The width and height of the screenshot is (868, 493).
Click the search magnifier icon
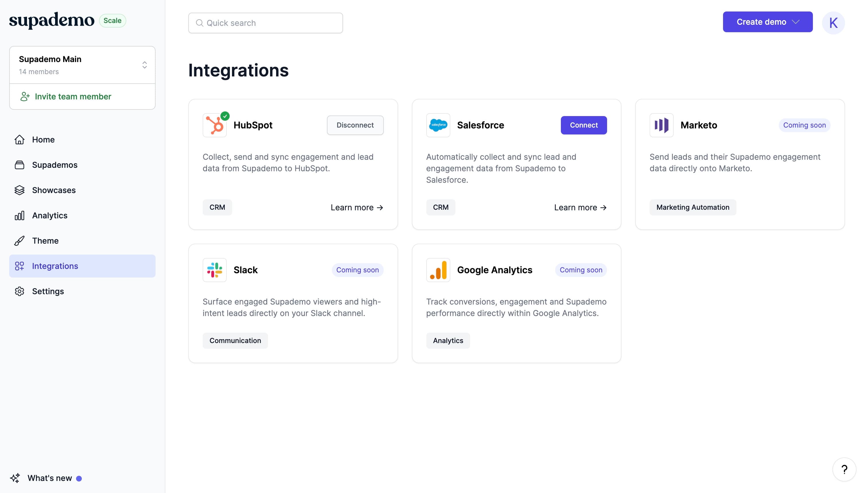click(199, 23)
